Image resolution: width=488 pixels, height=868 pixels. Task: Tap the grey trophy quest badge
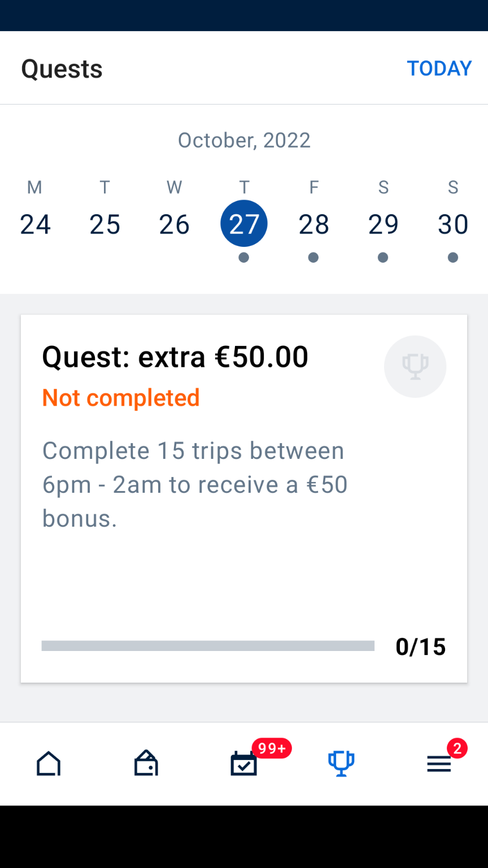click(x=415, y=367)
